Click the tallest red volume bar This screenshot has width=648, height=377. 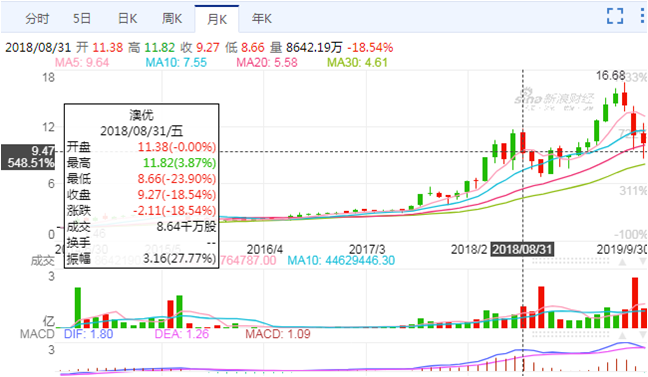tap(635, 303)
